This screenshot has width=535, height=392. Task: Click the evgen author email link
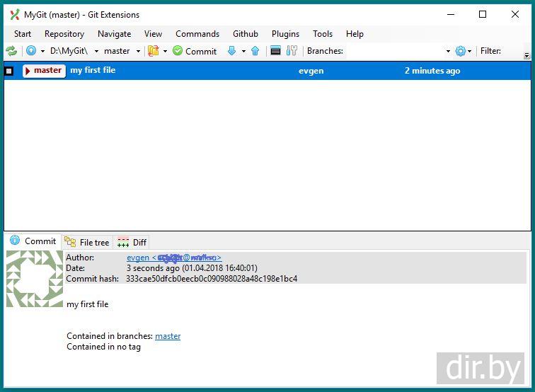(x=174, y=258)
